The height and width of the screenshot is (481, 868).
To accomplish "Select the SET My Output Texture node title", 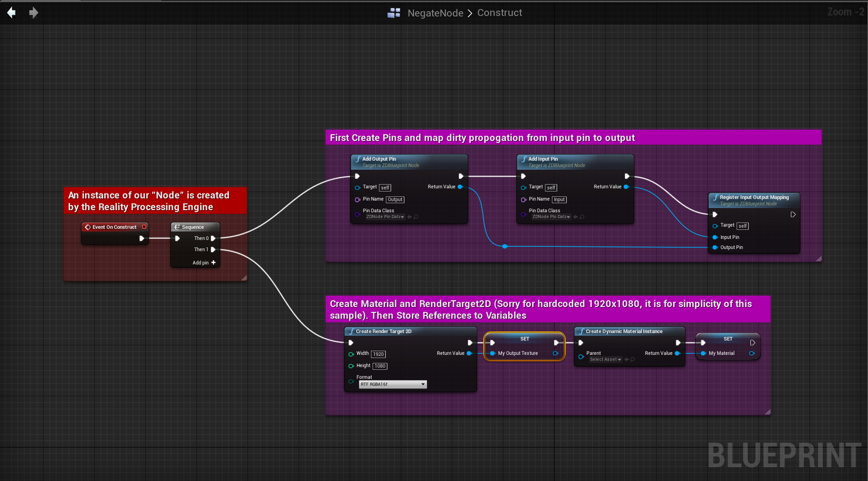I will pyautogui.click(x=525, y=339).
